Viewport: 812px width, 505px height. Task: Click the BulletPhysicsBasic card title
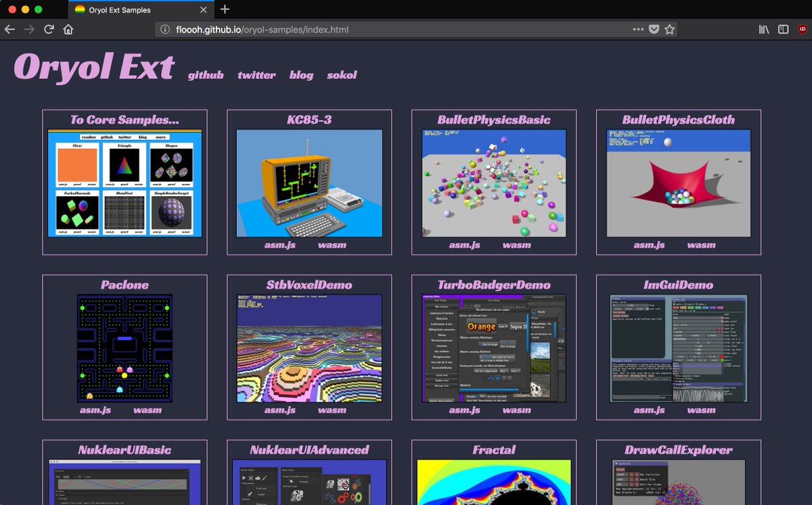pos(494,120)
